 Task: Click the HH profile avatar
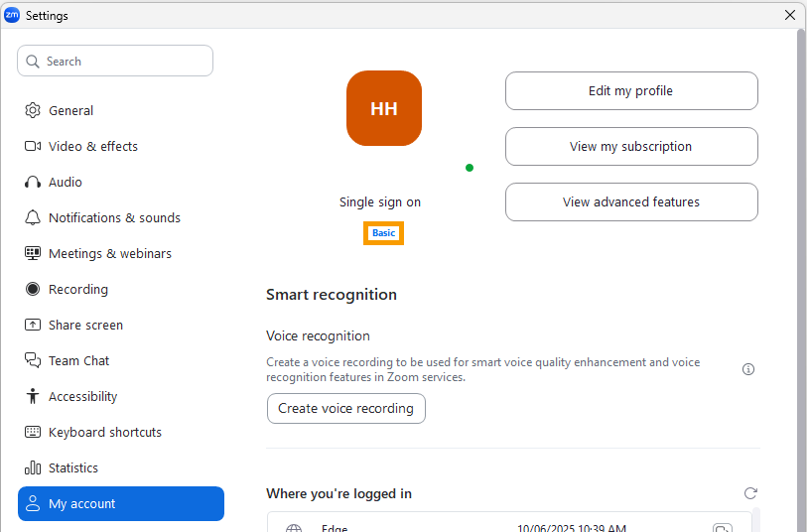384,108
